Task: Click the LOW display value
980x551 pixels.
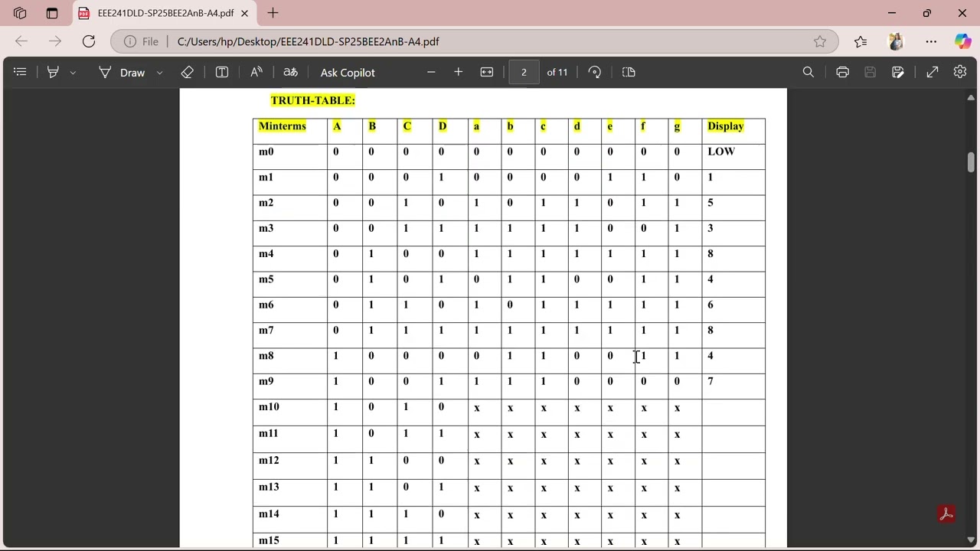Action: [721, 152]
